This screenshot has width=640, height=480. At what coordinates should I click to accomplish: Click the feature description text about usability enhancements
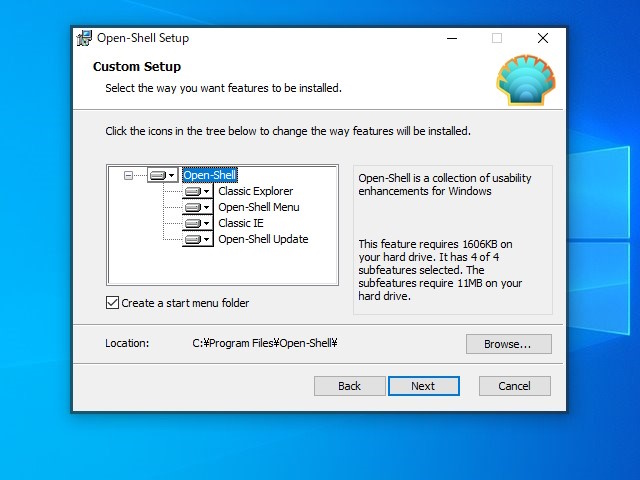click(445, 184)
